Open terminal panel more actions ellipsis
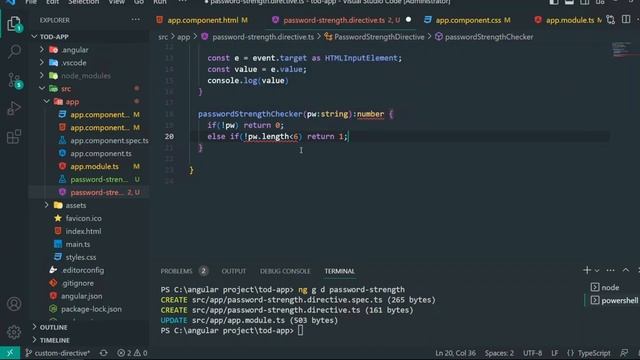This screenshot has width=640, height=360. (611, 270)
